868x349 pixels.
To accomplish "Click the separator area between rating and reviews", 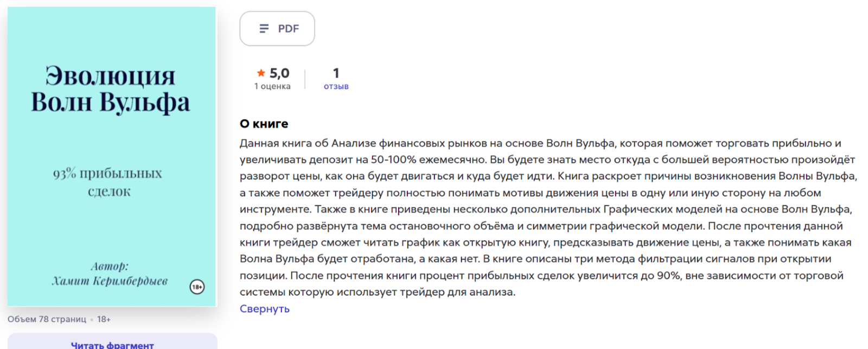I will [x=306, y=77].
